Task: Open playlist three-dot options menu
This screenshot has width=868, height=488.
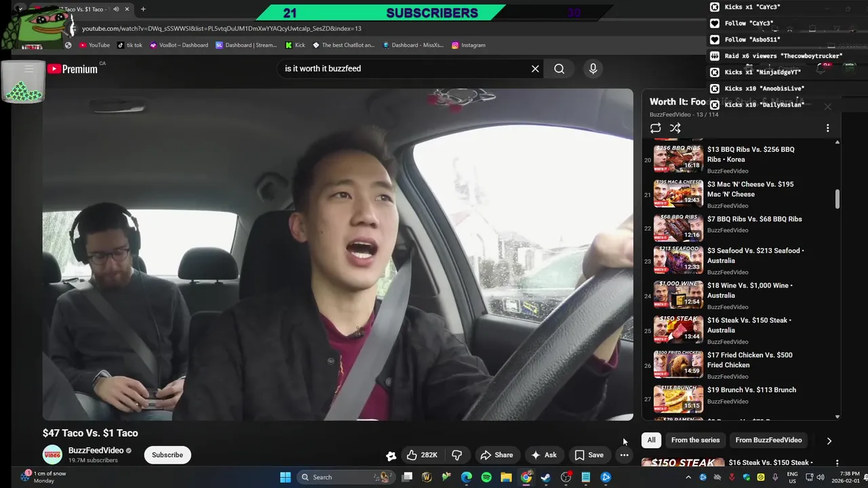Action: coord(827,127)
